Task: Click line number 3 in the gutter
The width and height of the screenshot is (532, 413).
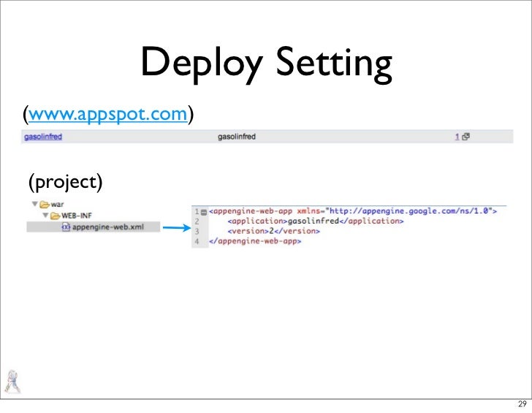Action: pos(197,232)
